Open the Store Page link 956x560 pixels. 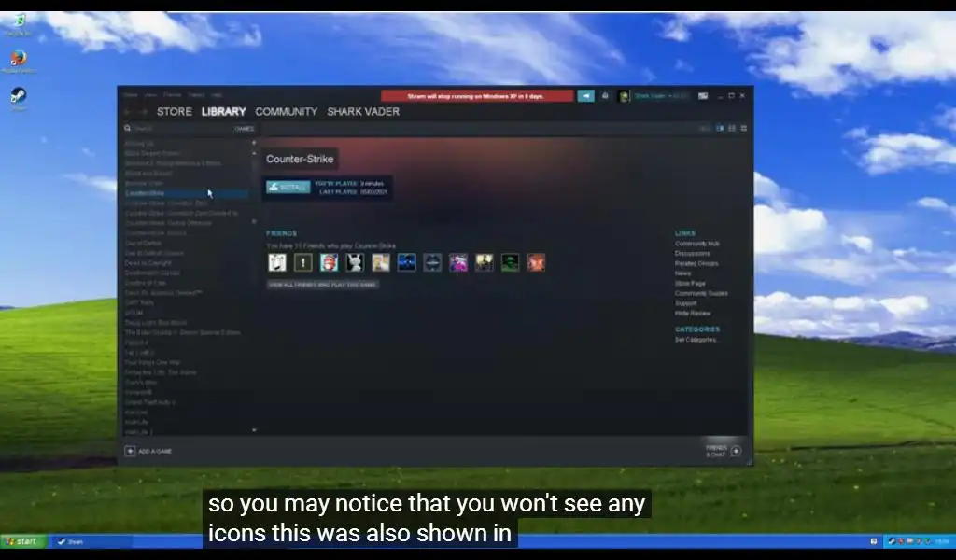[x=690, y=284]
